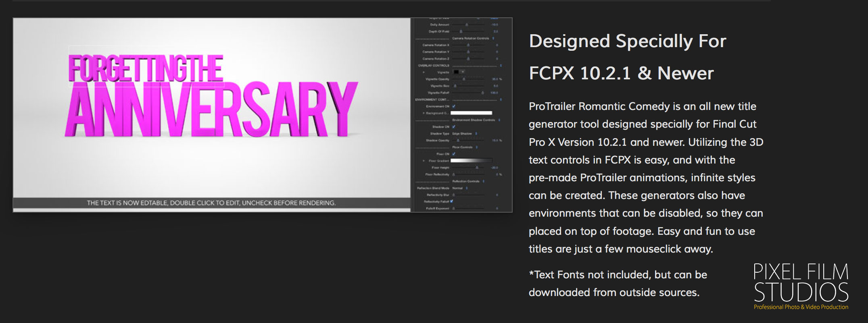
Task: Click the Vignette Falloff slider handle
Action: point(482,93)
